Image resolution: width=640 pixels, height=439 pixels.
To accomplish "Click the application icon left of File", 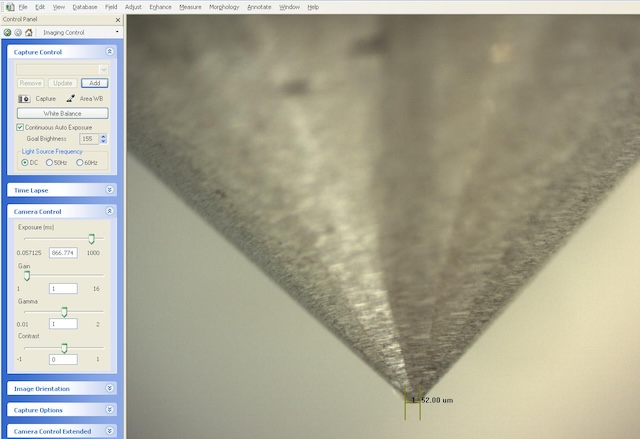I will tap(8, 6).
